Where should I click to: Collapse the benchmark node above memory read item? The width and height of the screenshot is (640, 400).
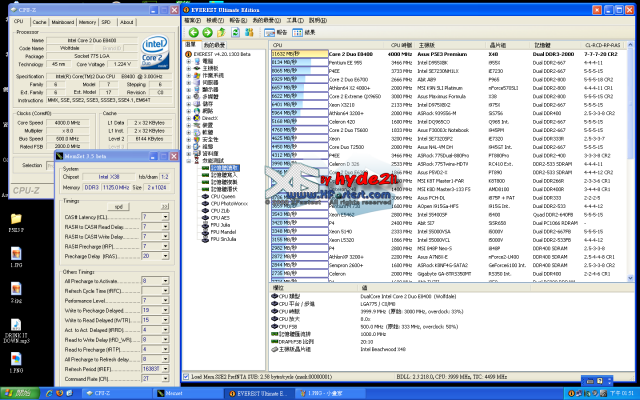(189, 161)
